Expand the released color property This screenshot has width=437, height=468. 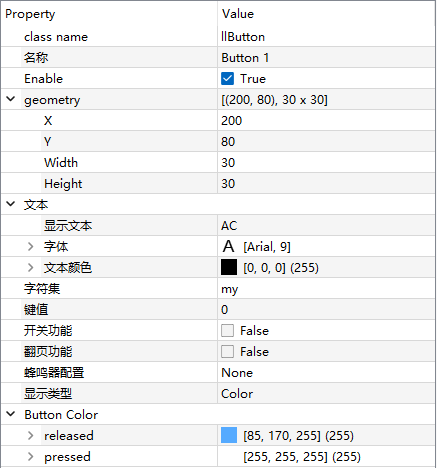[x=31, y=436]
